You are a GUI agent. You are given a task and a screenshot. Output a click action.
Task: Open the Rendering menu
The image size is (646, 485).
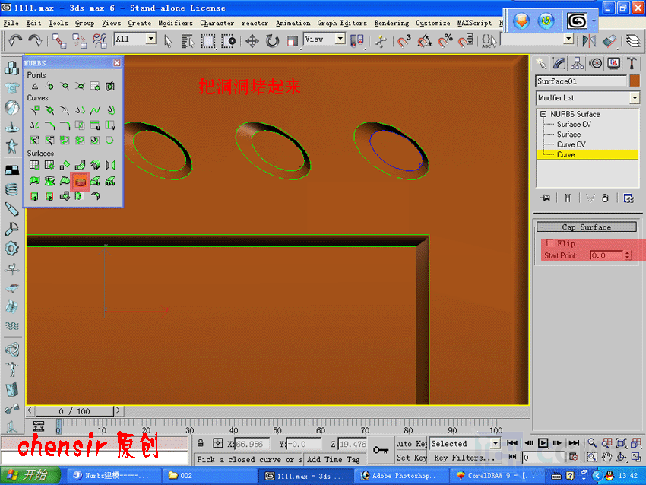(x=391, y=23)
